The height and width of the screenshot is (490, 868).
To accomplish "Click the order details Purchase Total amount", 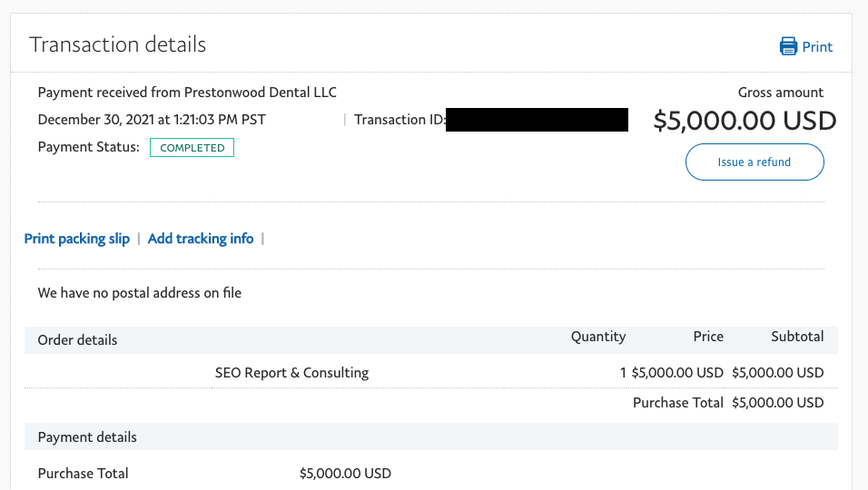I will pos(778,403).
